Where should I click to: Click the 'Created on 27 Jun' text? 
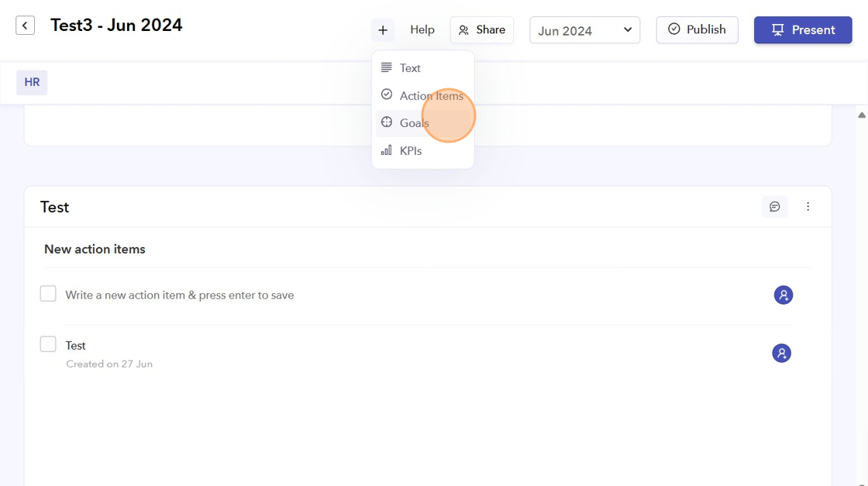pyautogui.click(x=109, y=364)
